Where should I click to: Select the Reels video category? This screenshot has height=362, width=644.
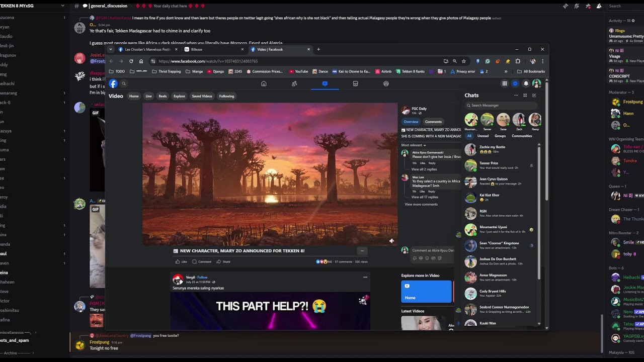pos(163,96)
